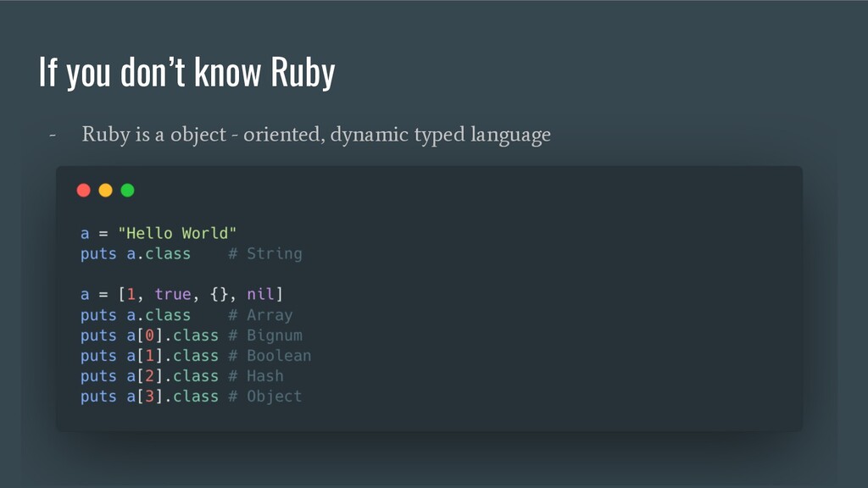
Task: Click the "true" keyword in the array line
Action: [x=173, y=294]
